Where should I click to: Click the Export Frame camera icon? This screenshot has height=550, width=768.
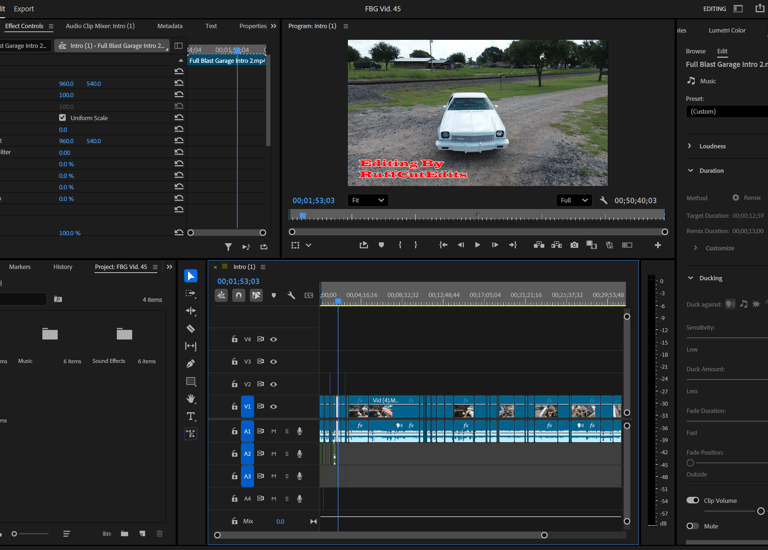pos(574,245)
